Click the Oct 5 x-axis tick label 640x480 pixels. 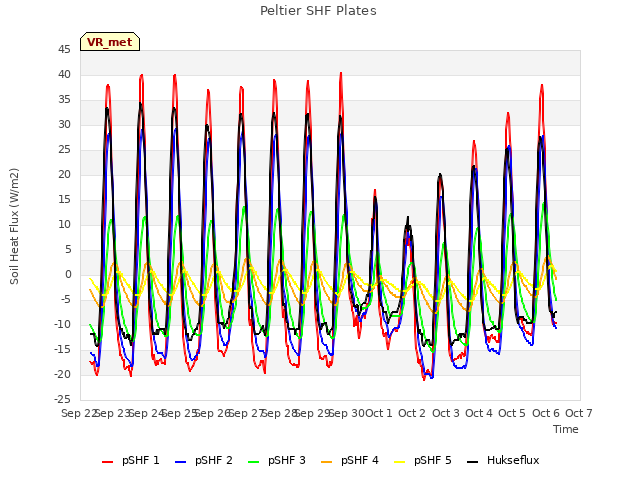[x=512, y=413]
